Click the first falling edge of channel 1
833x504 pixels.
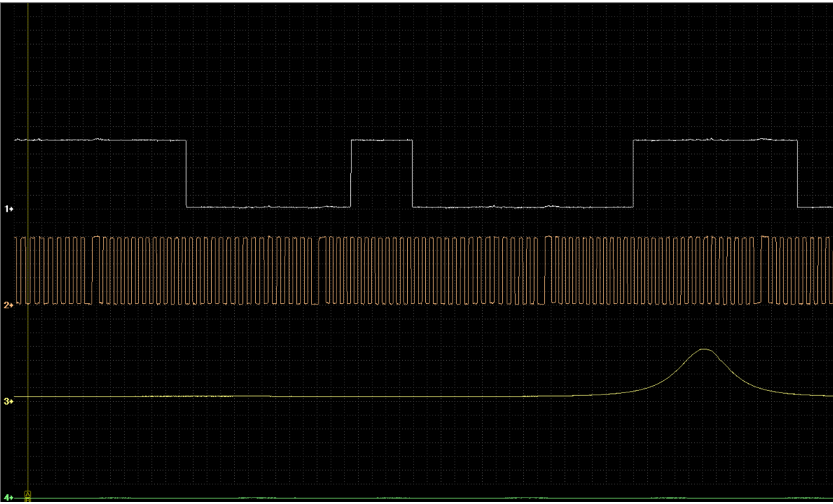[x=187, y=173]
